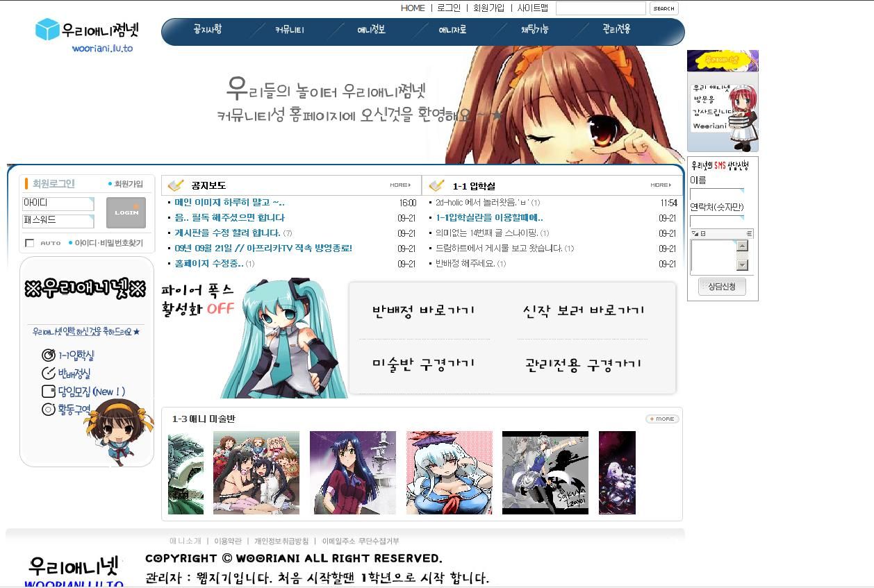
Task: Click the 로그인 link at the top
Action: click(x=449, y=8)
